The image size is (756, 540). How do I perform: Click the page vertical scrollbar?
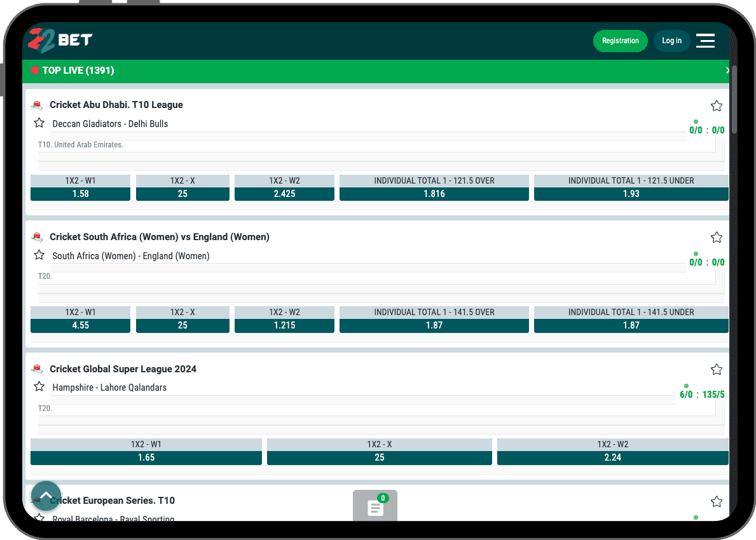[x=734, y=98]
